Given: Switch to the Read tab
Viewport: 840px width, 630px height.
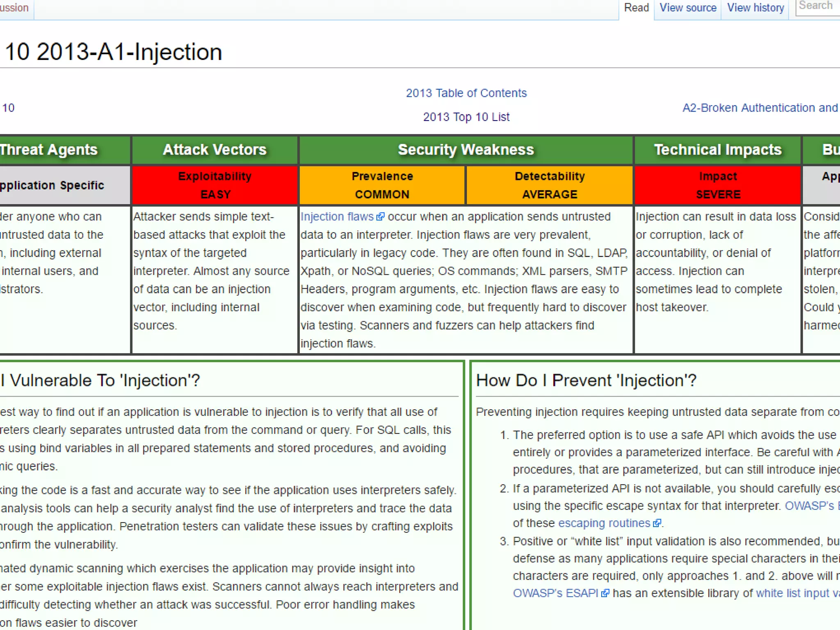Looking at the screenshot, I should coord(636,8).
